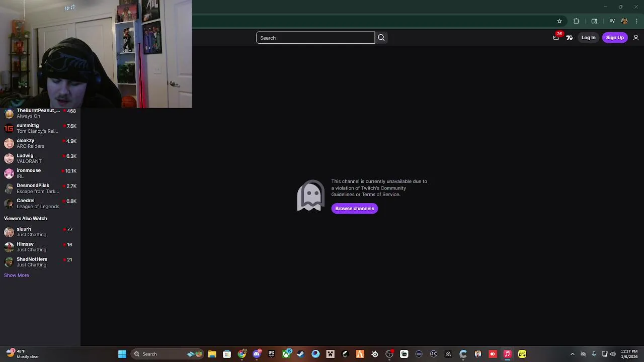Click the ironmouse avatar thumbnail
644x362 pixels.
pyautogui.click(x=9, y=173)
